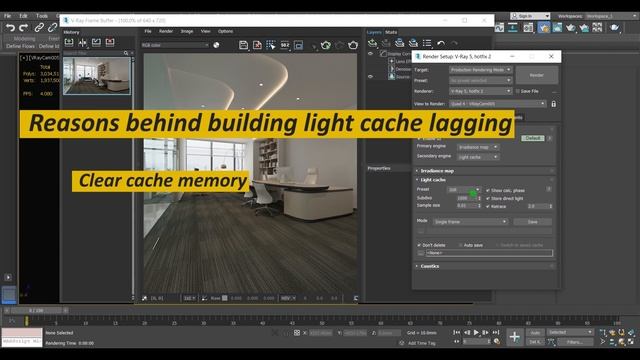The image size is (640, 360).
Task: Undo layer change in Layers panel
Action: click(x=441, y=43)
